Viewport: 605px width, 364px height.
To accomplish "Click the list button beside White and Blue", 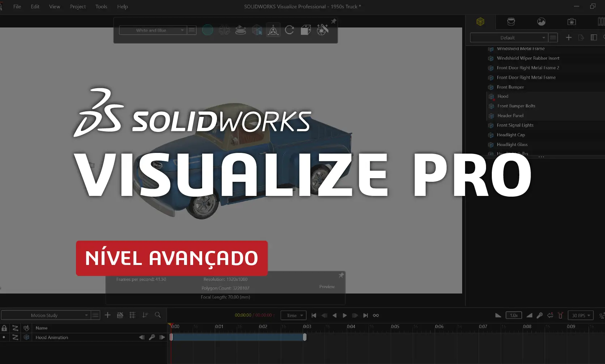I will click(x=192, y=30).
